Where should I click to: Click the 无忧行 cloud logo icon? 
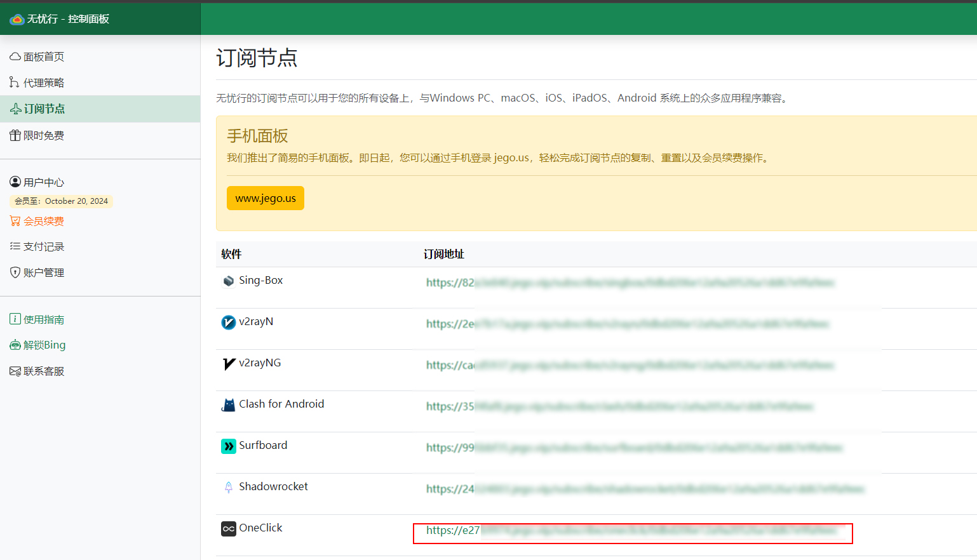17,19
